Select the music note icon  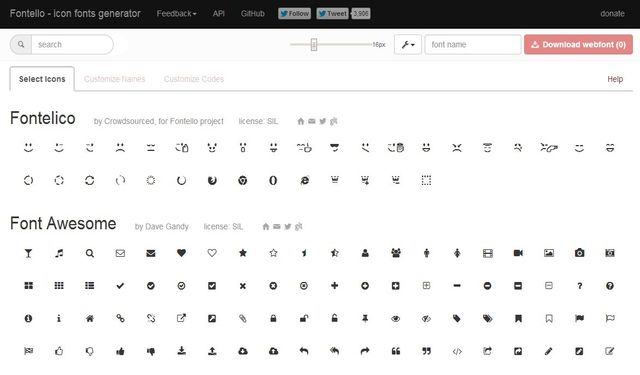[x=59, y=253]
